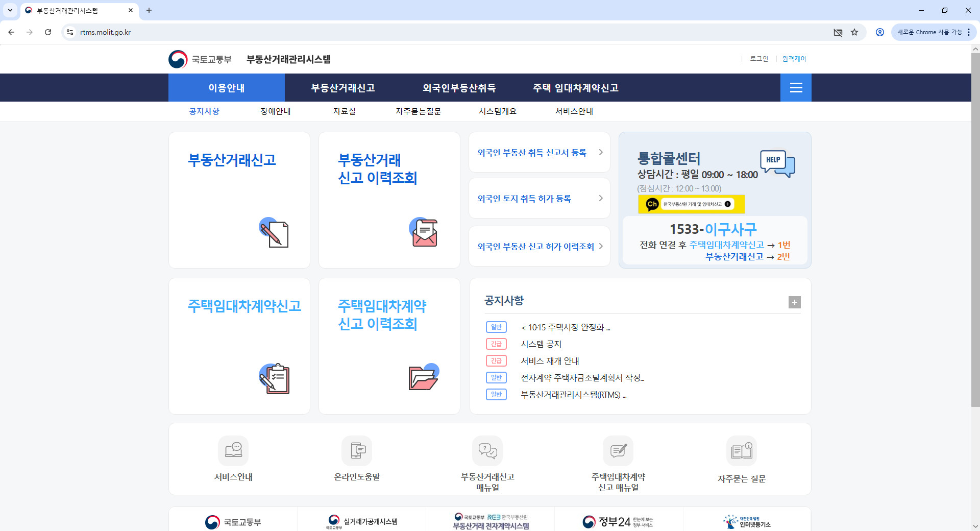This screenshot has height=531, width=980.
Task: Open the 자료실 submenu tab
Action: [x=345, y=111]
